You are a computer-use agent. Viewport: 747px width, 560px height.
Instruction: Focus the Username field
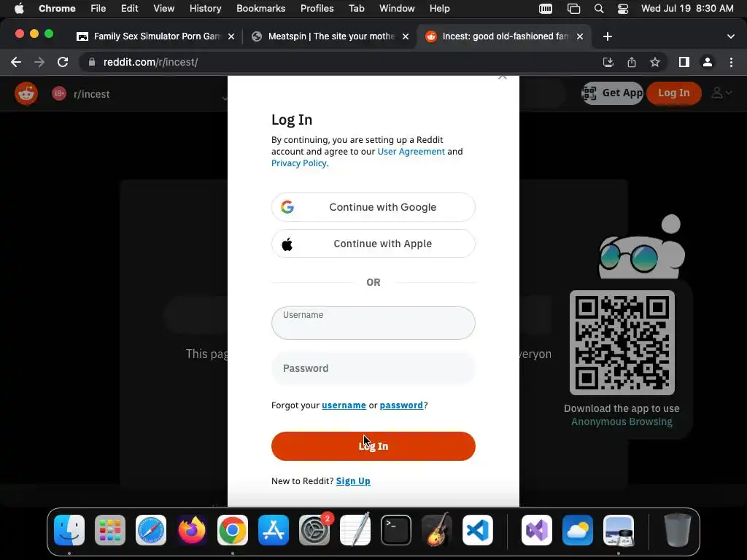click(x=373, y=323)
